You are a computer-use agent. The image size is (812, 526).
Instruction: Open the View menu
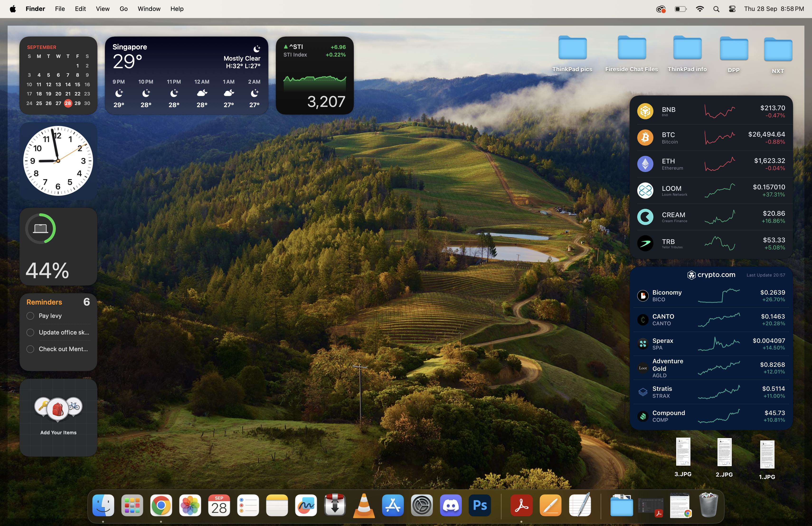click(x=102, y=9)
